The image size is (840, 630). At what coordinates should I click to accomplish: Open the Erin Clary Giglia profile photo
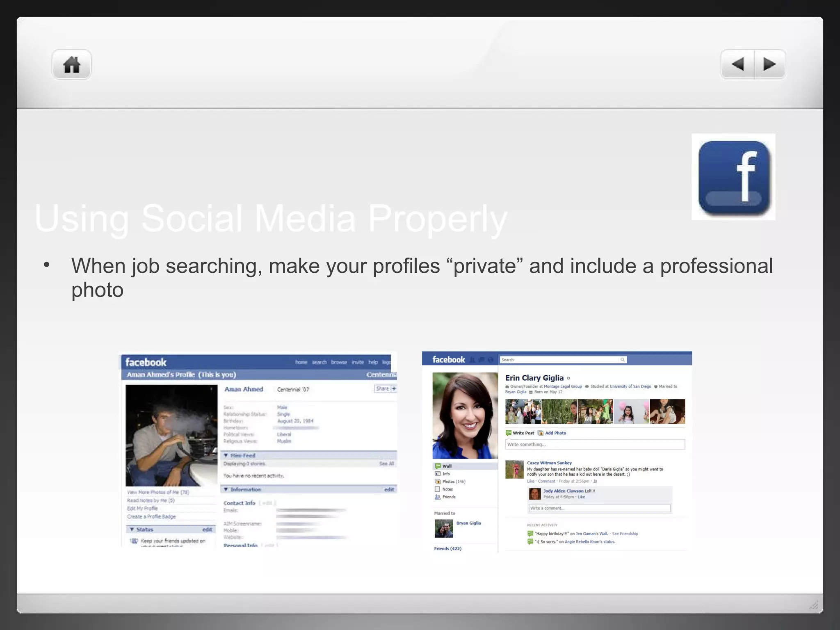tap(465, 415)
